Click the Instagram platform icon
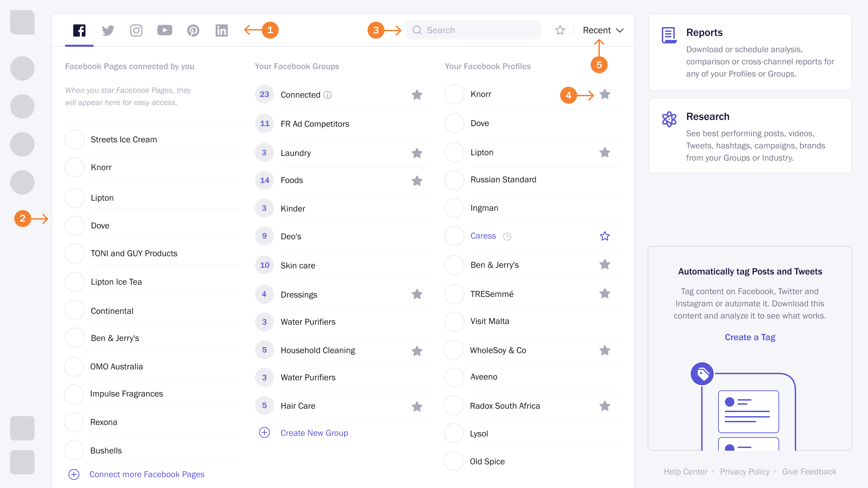The height and width of the screenshot is (488, 868). pyautogui.click(x=136, y=30)
